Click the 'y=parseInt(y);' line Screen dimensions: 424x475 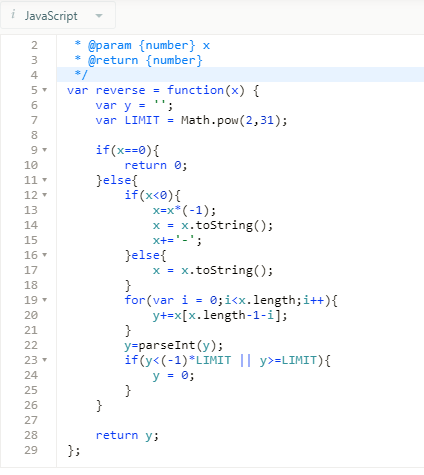coord(173,345)
